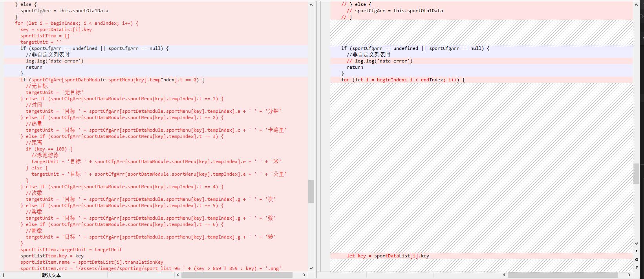Image resolution: width=644 pixels, height=279 pixels.
Task: Click left pane line "sportListItem.key = key"
Action: pyautogui.click(x=52, y=256)
